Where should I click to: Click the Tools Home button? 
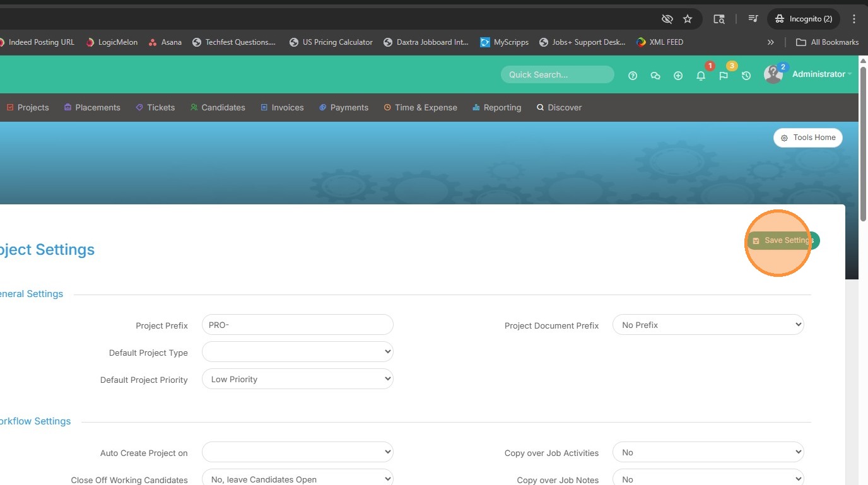(x=807, y=137)
